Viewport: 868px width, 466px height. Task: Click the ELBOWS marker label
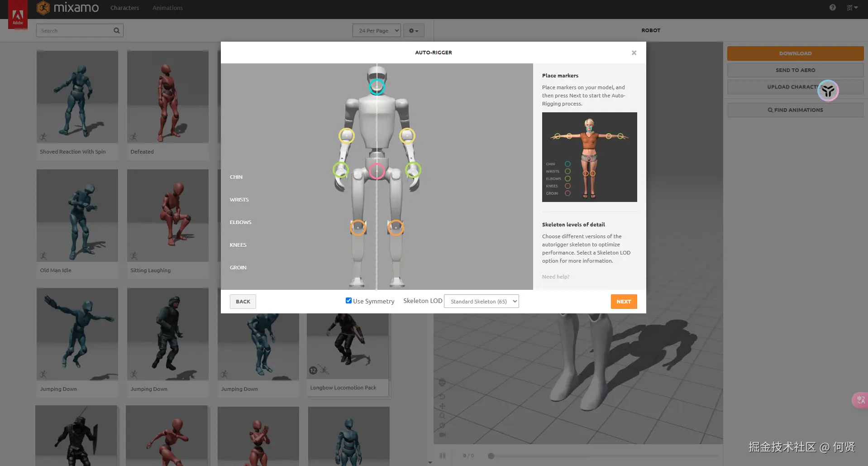[x=240, y=222]
